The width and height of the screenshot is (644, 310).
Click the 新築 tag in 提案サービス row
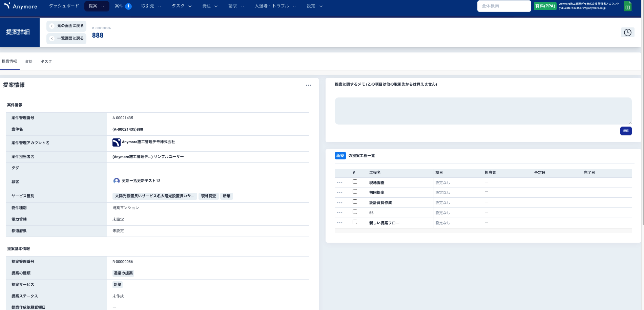[x=118, y=285]
